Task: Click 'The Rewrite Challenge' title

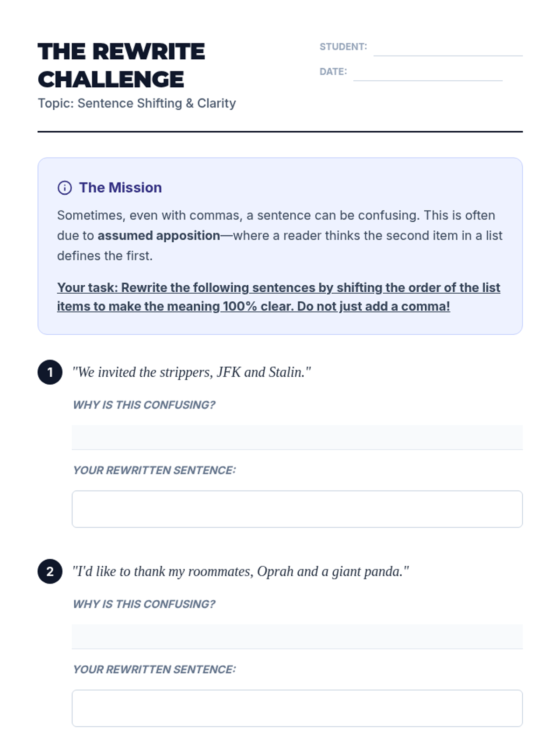Action: tap(121, 65)
